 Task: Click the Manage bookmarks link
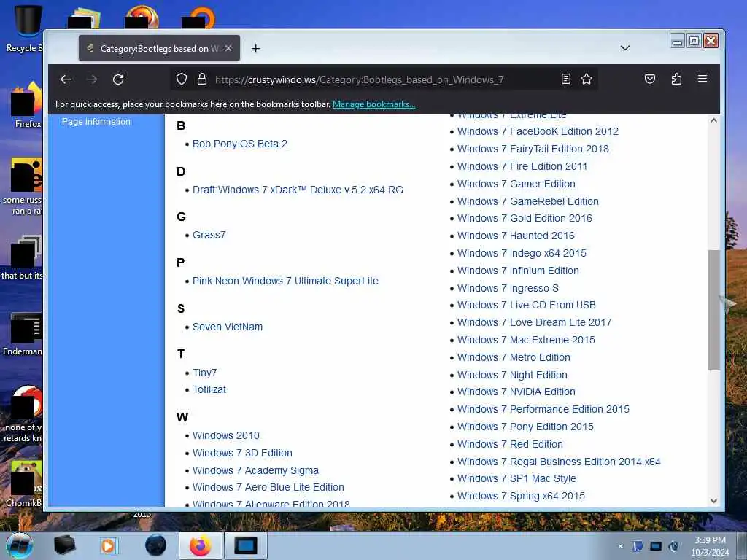point(374,104)
